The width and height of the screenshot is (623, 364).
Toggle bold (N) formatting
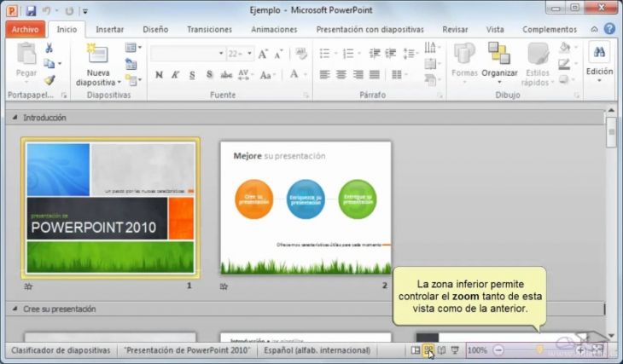point(159,75)
